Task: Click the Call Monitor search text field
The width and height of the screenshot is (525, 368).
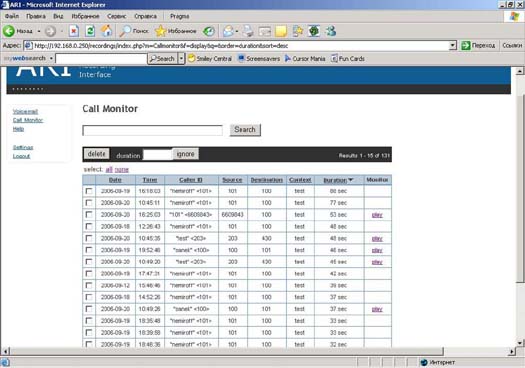Action: tap(152, 130)
